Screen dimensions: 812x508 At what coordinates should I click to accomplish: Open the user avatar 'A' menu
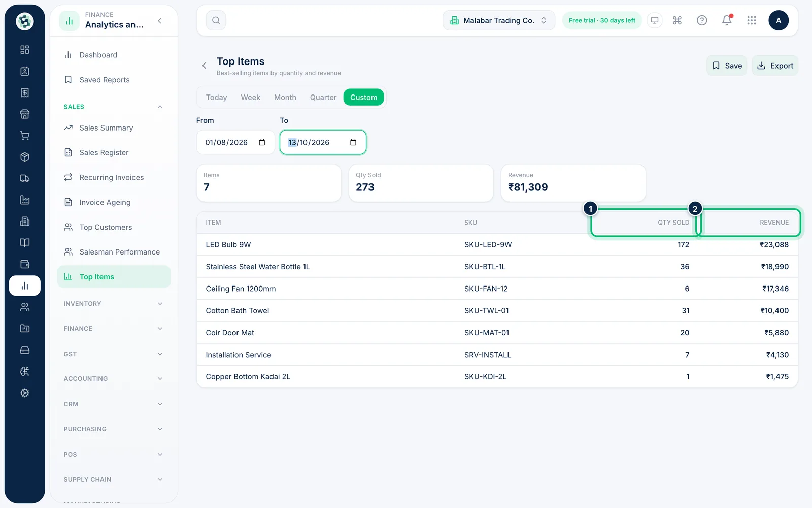(x=779, y=20)
